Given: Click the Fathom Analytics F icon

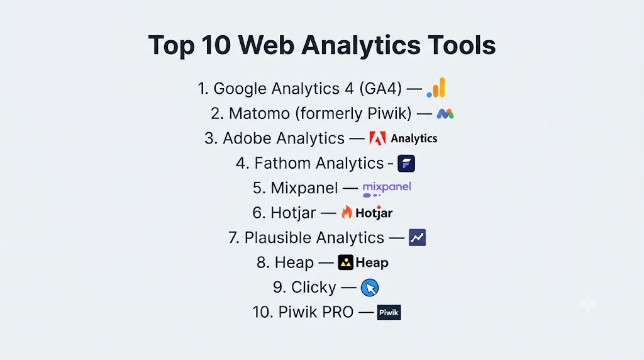Looking at the screenshot, I should click(406, 164).
